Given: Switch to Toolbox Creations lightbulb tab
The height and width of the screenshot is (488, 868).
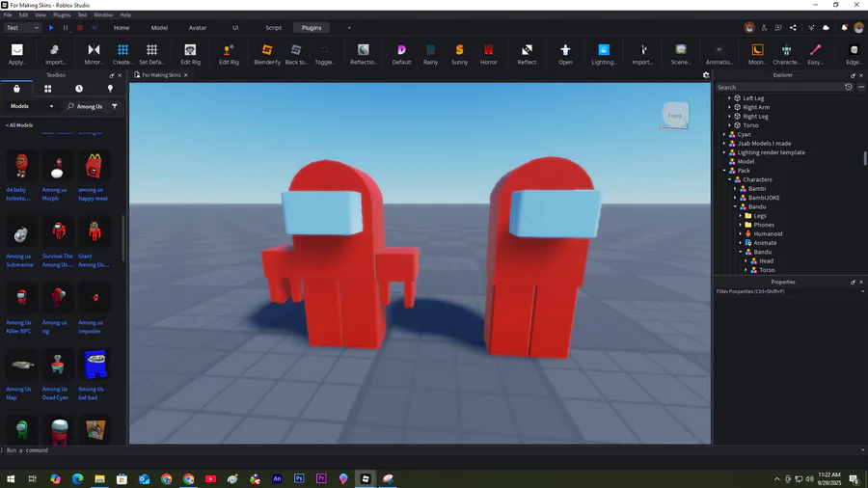Looking at the screenshot, I should click(x=110, y=89).
